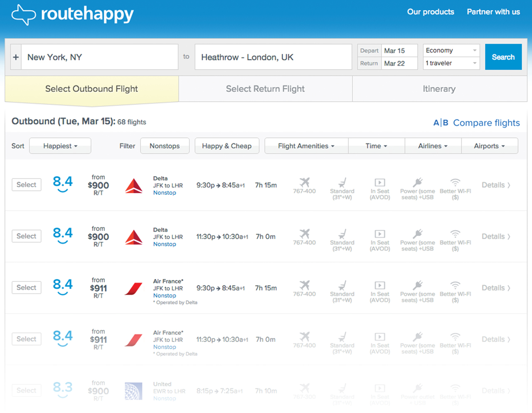Screen dimensions: 532x413
Task: Expand Details for Delta 9:30p flight
Action: pos(496,185)
